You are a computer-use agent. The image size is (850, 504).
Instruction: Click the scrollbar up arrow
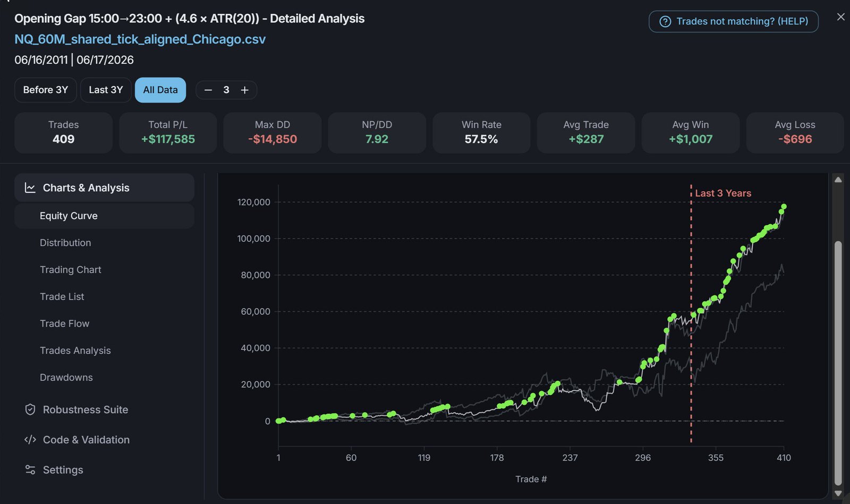[838, 180]
